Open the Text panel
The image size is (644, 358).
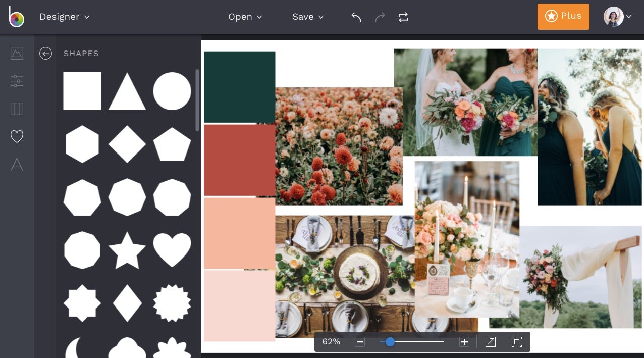(17, 165)
